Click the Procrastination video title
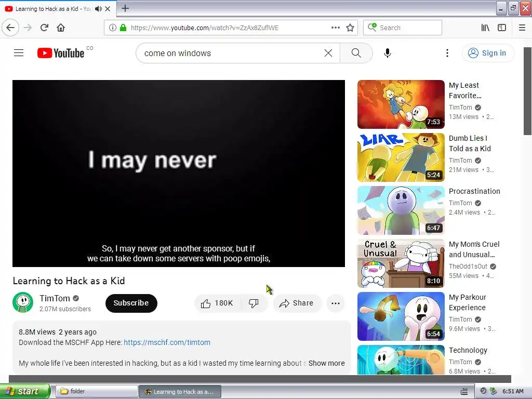Viewport: 532px width, 399px height. (474, 191)
